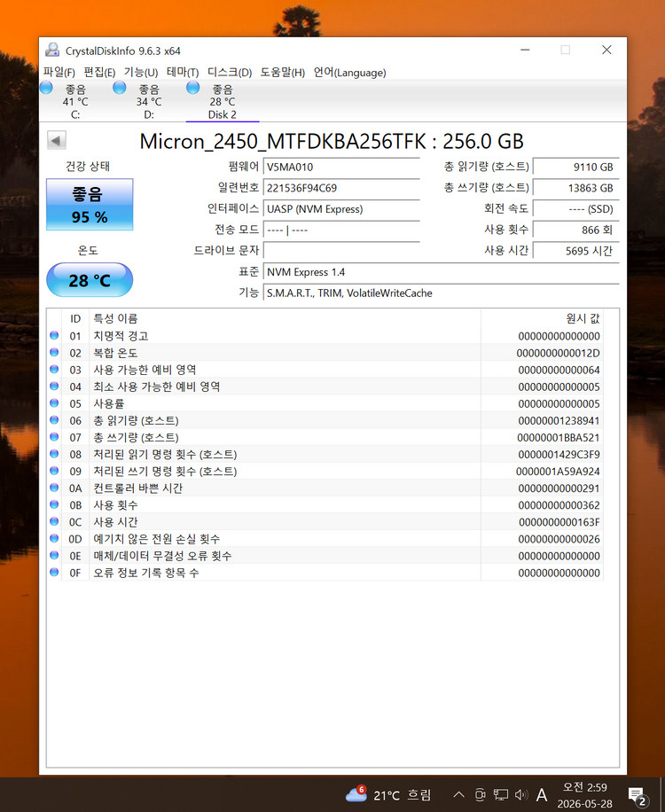Click the empty 드라이브 문자 field

click(341, 251)
